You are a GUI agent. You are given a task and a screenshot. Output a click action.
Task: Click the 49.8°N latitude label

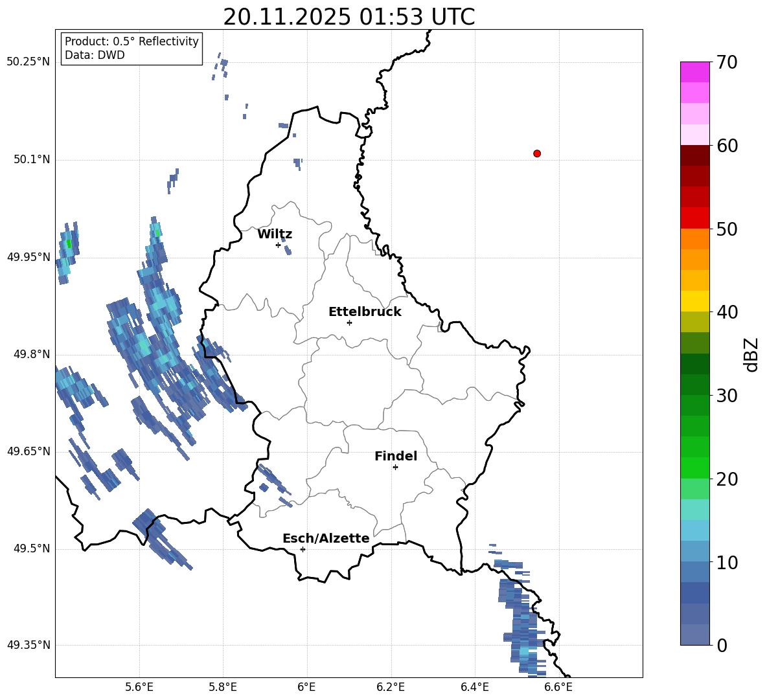pos(32,354)
